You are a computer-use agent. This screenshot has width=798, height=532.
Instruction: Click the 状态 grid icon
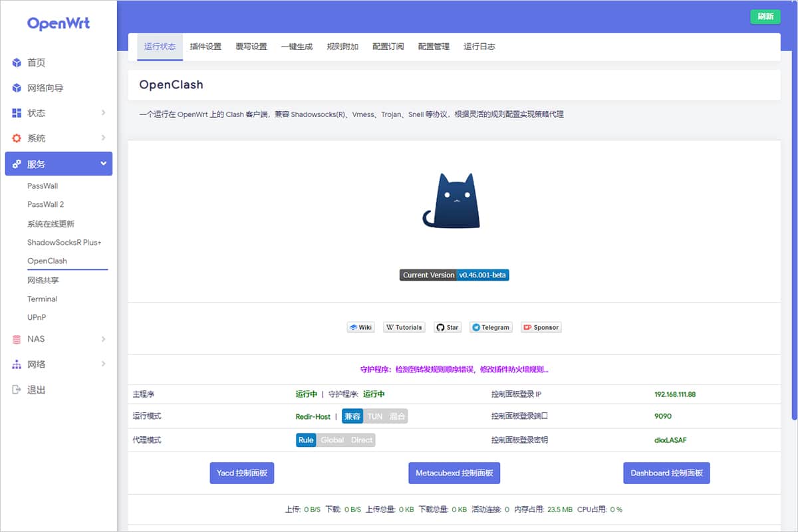17,113
